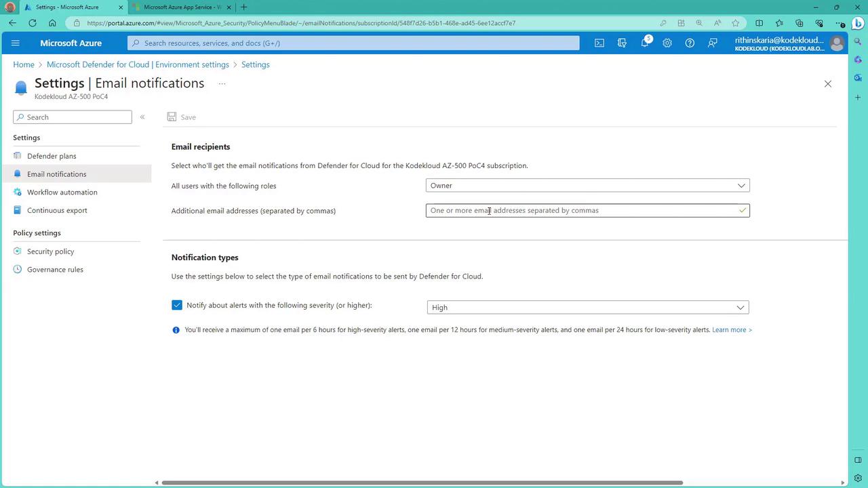Refresh the page with the reload icon
This screenshot has width=868, height=488.
pos(33,23)
